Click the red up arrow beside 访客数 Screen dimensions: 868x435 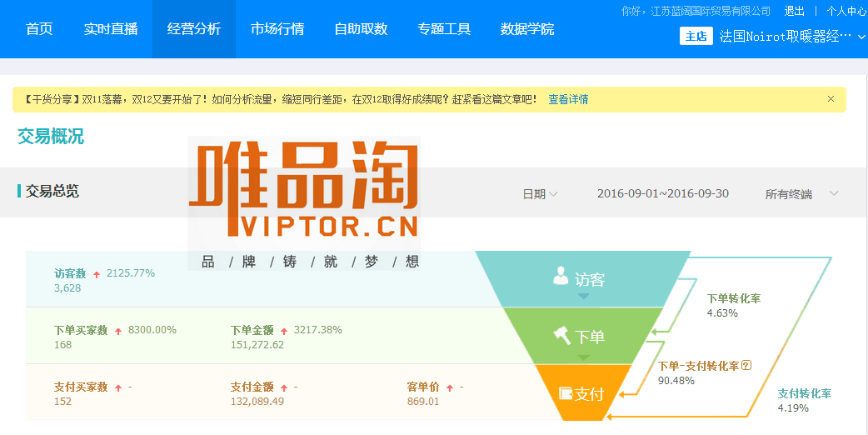click(x=97, y=274)
